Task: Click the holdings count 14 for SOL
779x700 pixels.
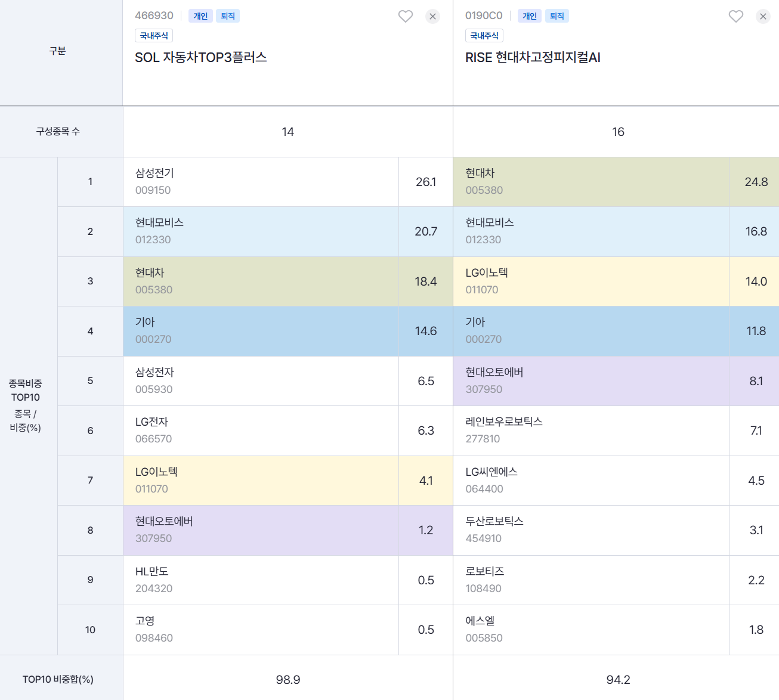Action: point(288,132)
